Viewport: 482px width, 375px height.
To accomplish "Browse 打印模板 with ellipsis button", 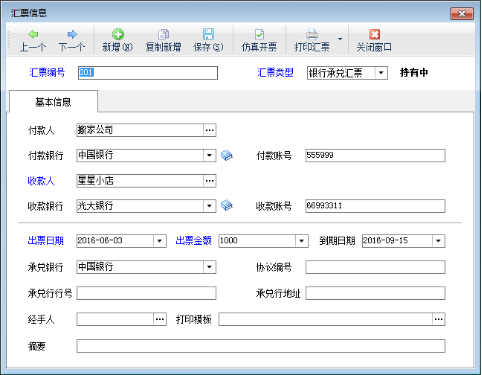I will pyautogui.click(x=439, y=319).
